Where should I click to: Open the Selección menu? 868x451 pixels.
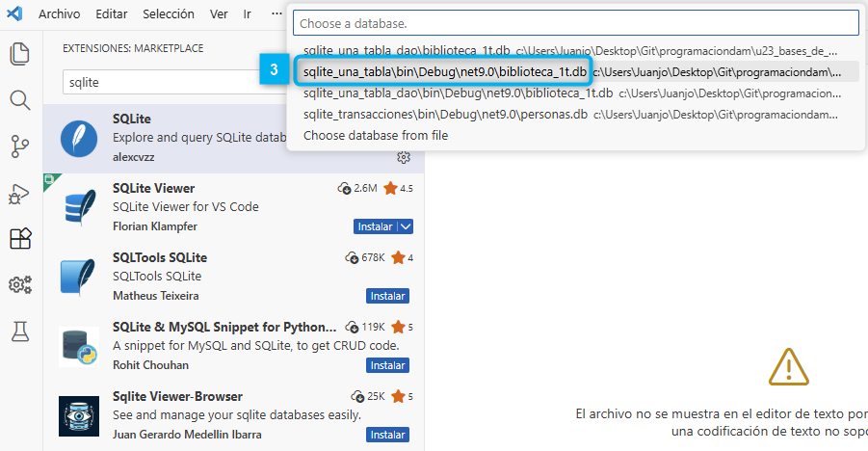click(x=168, y=14)
